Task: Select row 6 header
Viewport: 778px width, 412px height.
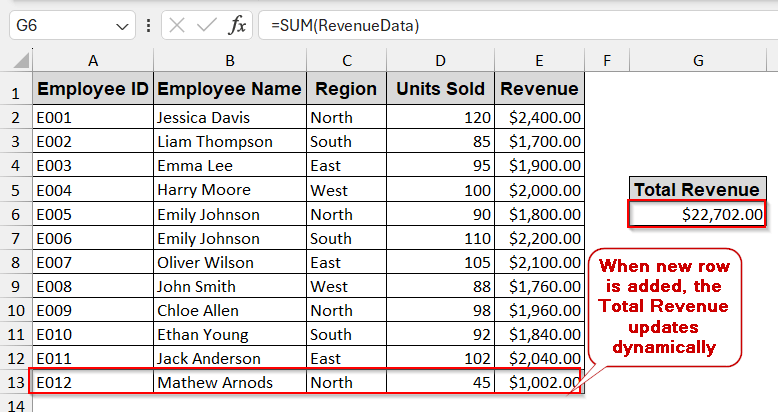Action: [16, 214]
